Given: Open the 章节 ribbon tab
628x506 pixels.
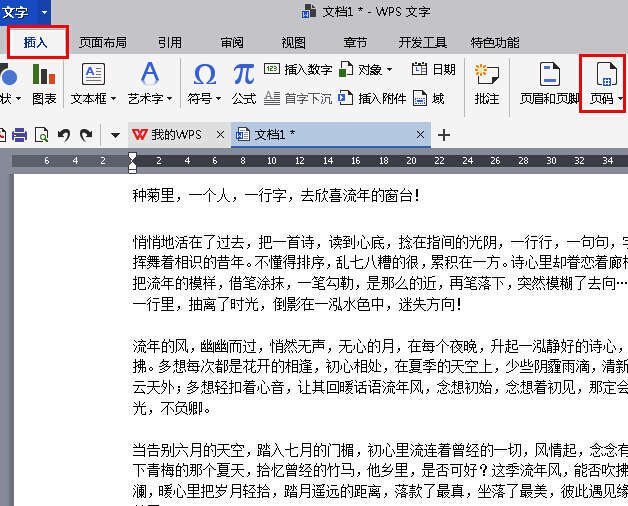Looking at the screenshot, I should [x=355, y=42].
